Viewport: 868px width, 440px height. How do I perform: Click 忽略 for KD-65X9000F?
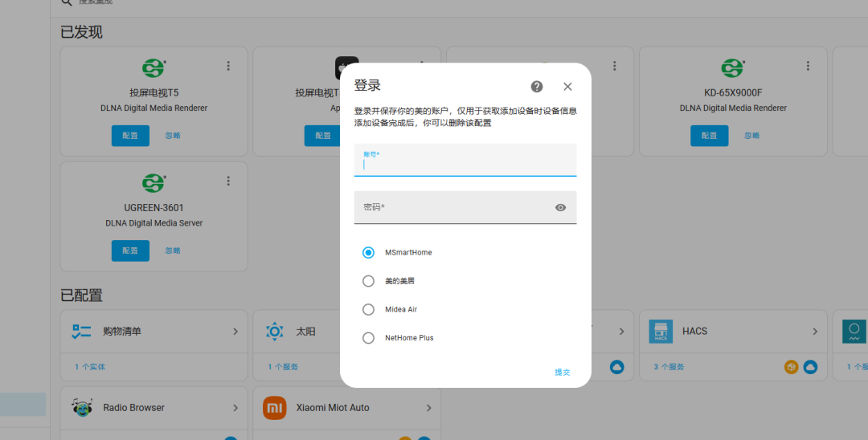751,136
